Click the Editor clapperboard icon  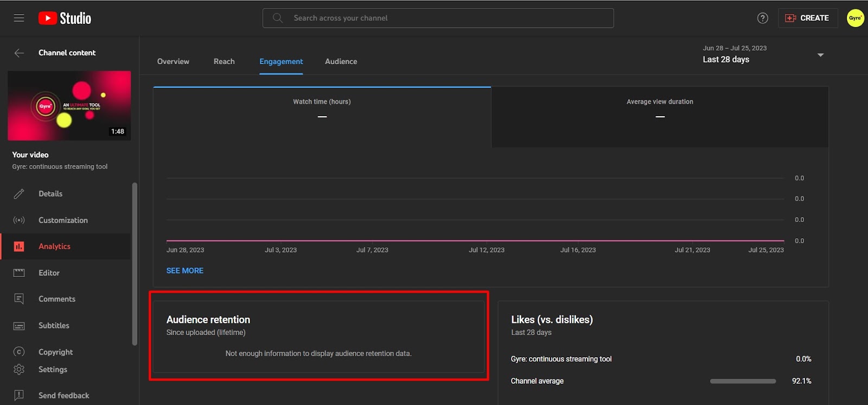coord(19,273)
